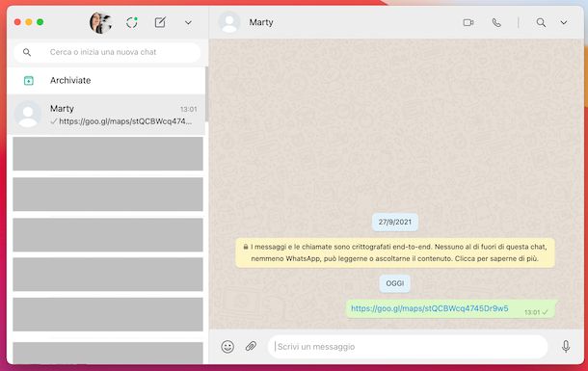Click the 27/9/2021 date badge
This screenshot has width=588, height=371.
tap(395, 223)
